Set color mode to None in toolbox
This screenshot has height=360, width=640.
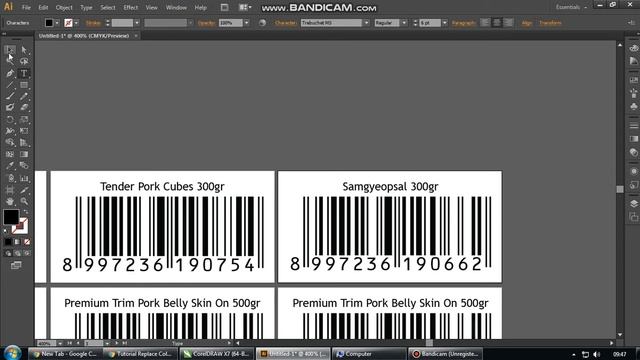pos(27,242)
